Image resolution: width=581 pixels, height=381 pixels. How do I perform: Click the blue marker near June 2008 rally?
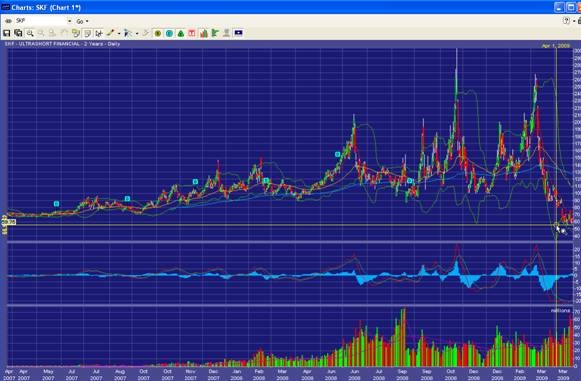point(337,154)
